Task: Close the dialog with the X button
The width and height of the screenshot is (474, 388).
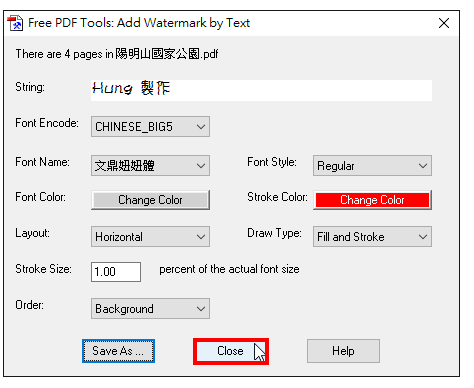Action: point(444,23)
